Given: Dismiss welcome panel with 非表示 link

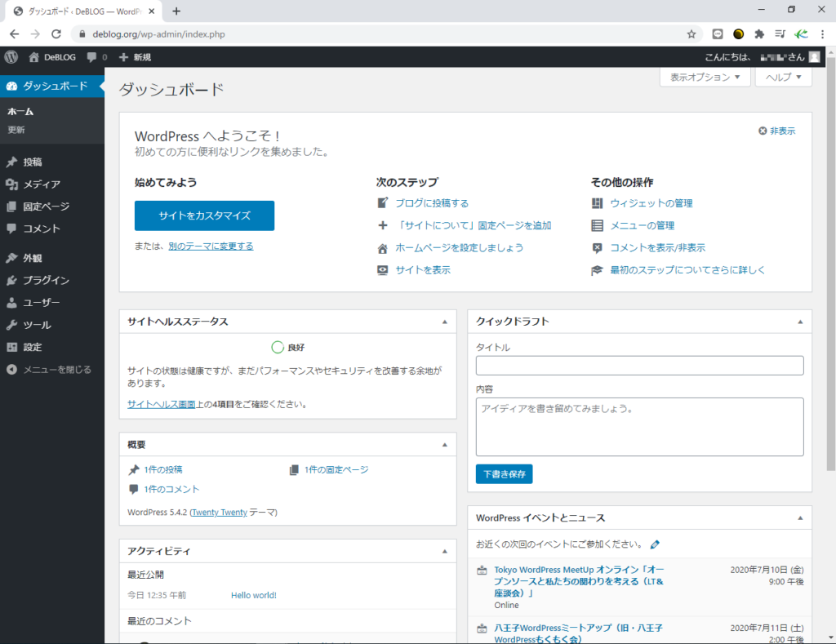Looking at the screenshot, I should (x=777, y=131).
